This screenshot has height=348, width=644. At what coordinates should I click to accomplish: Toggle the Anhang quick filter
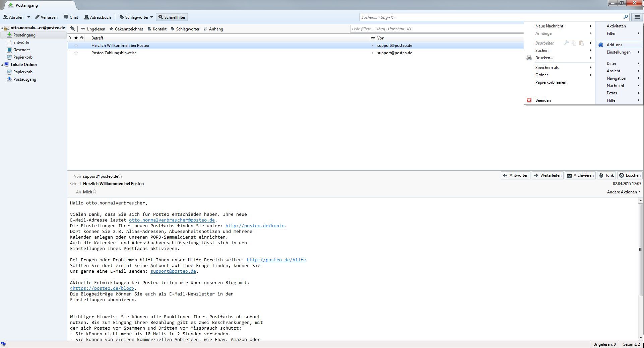213,29
